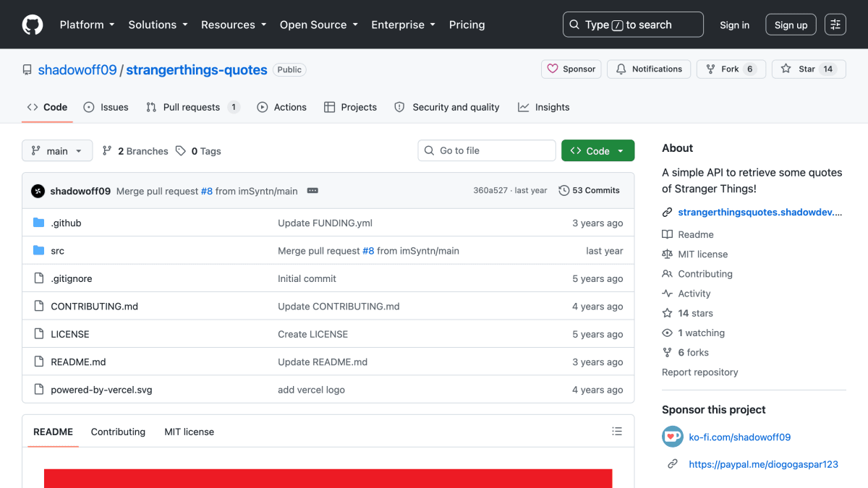Click the tag icon beside 0 Tags

181,151
